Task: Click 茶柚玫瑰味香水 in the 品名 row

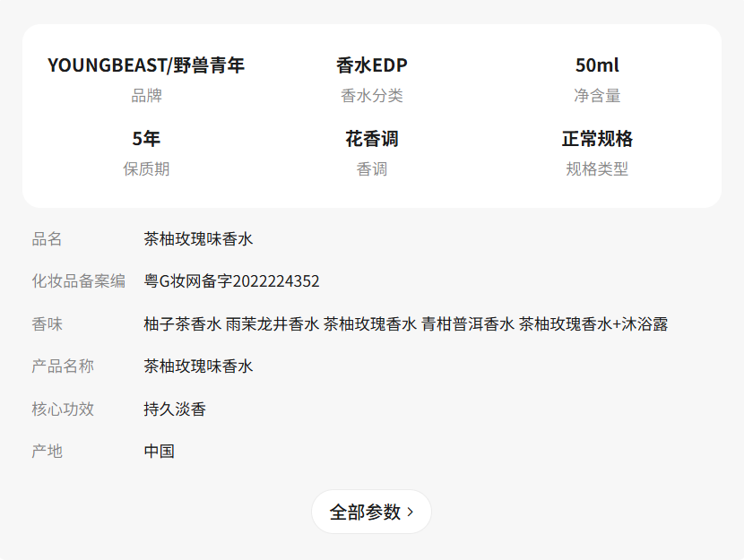Action: point(198,239)
